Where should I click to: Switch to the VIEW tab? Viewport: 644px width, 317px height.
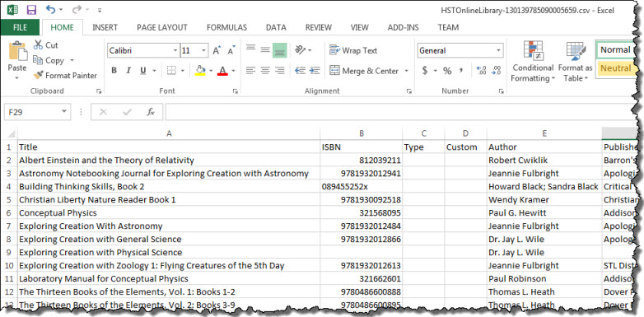[x=359, y=27]
